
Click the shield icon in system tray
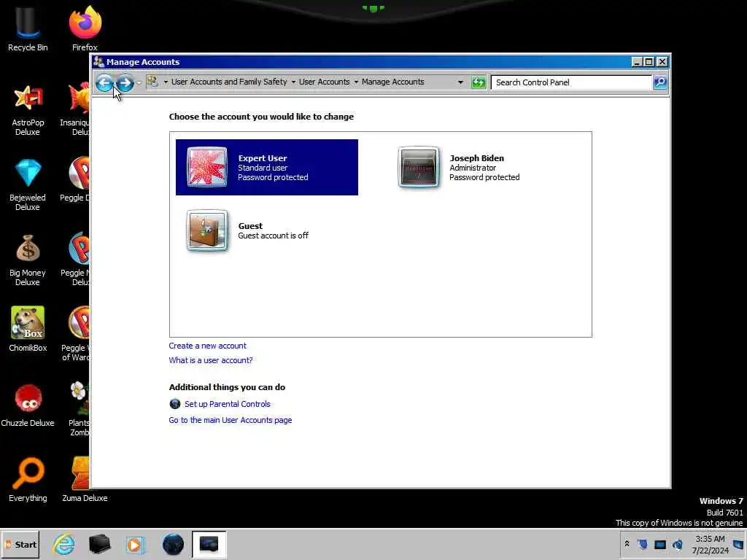(643, 544)
